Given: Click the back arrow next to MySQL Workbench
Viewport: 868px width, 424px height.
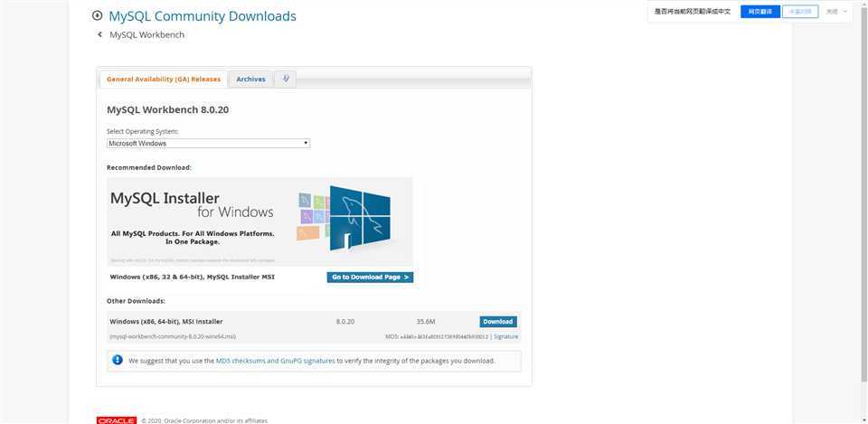Looking at the screenshot, I should pos(99,34).
